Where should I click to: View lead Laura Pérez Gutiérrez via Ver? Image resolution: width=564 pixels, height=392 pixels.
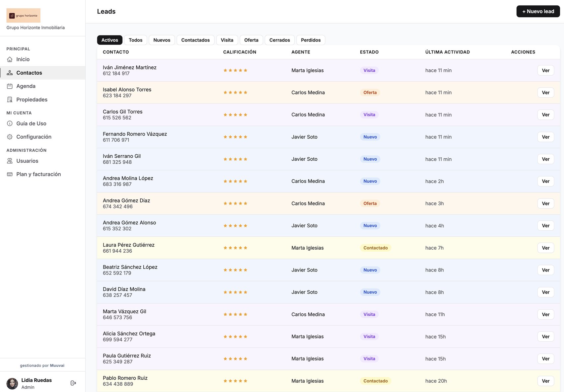pos(546,248)
